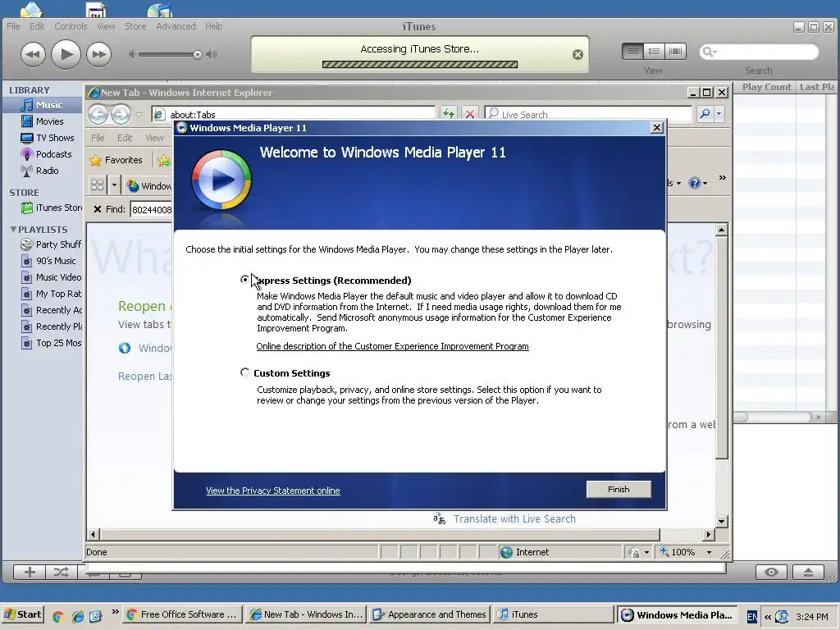Switch iTunes to grouped album view
The width and height of the screenshot is (840, 630).
click(x=654, y=52)
